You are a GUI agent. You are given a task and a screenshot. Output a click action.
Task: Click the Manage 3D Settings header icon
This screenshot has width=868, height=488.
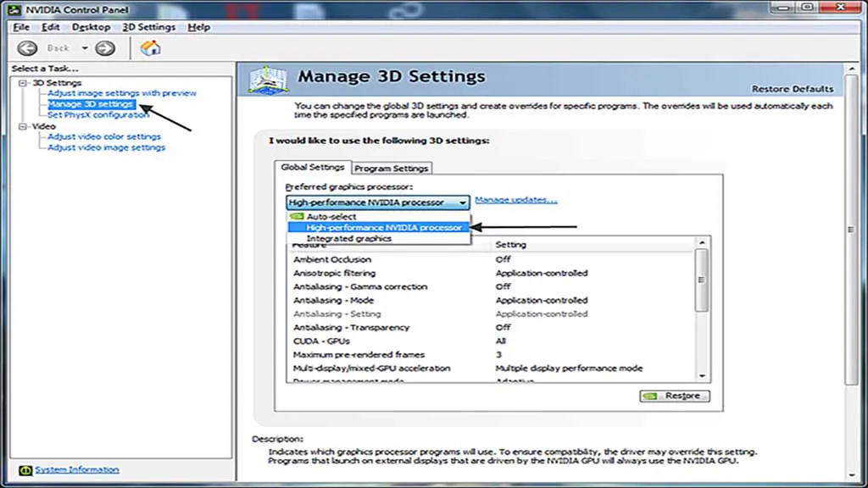pyautogui.click(x=269, y=80)
